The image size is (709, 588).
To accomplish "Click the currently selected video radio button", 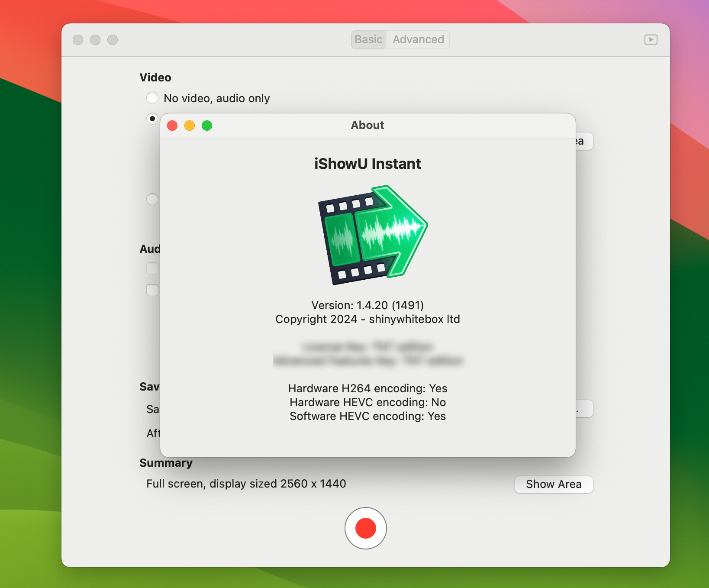I will click(x=152, y=118).
